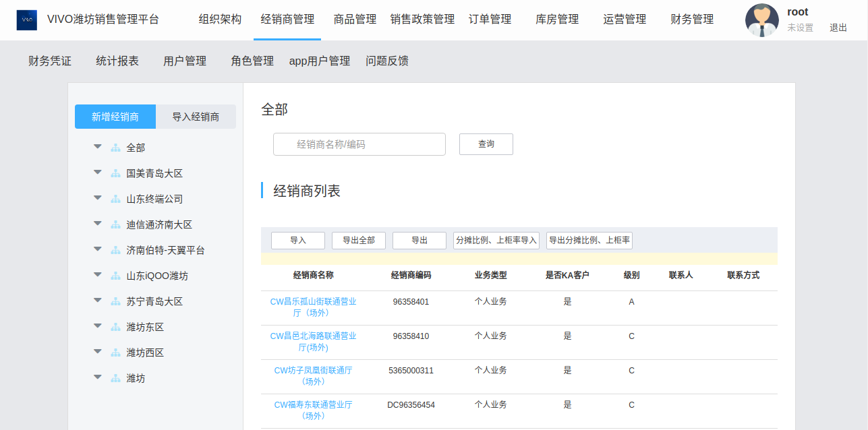Click the 新增经销商 button
Viewport: 868px width, 430px height.
coord(115,117)
